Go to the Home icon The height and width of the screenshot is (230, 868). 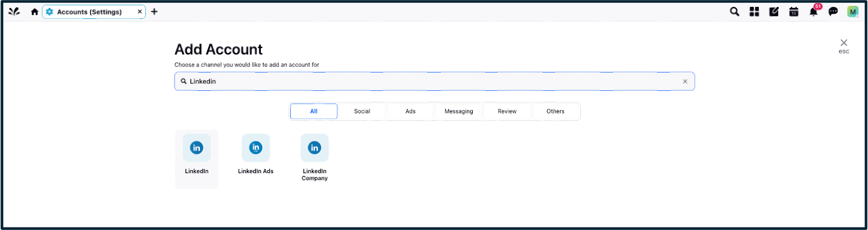pos(35,12)
